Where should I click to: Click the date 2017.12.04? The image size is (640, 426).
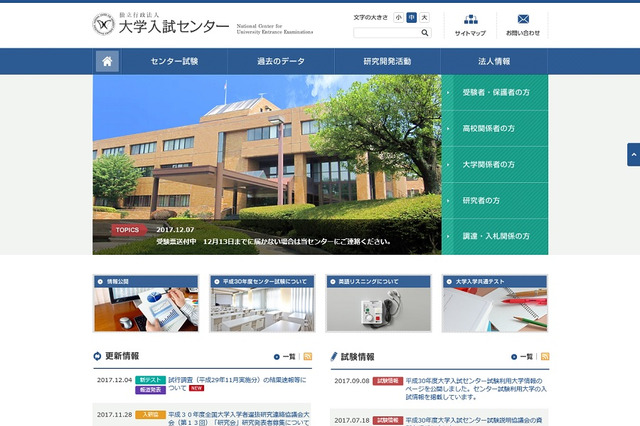pos(115,380)
